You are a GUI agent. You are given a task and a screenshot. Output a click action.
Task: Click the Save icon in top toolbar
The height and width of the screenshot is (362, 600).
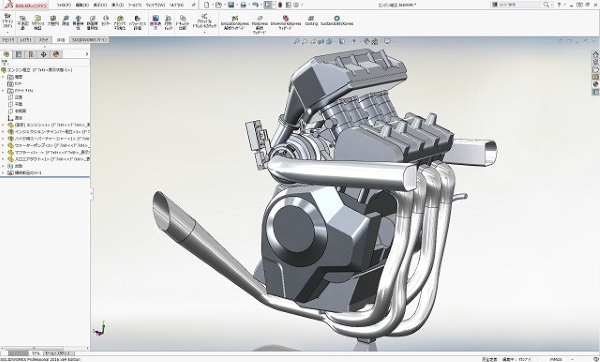point(231,5)
